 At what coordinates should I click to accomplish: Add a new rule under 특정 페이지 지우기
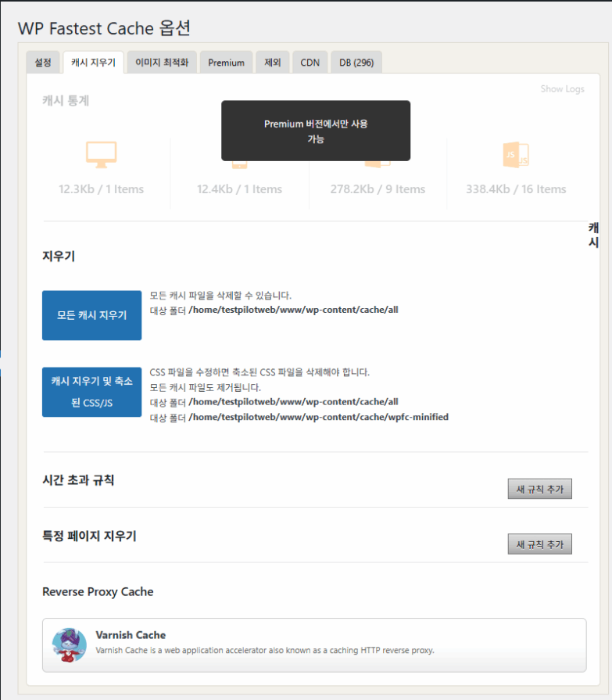tap(540, 544)
